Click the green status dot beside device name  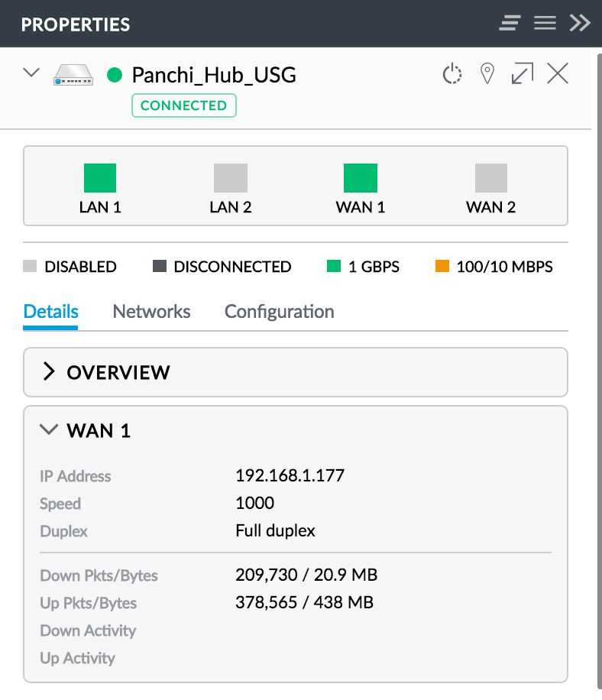tap(115, 75)
